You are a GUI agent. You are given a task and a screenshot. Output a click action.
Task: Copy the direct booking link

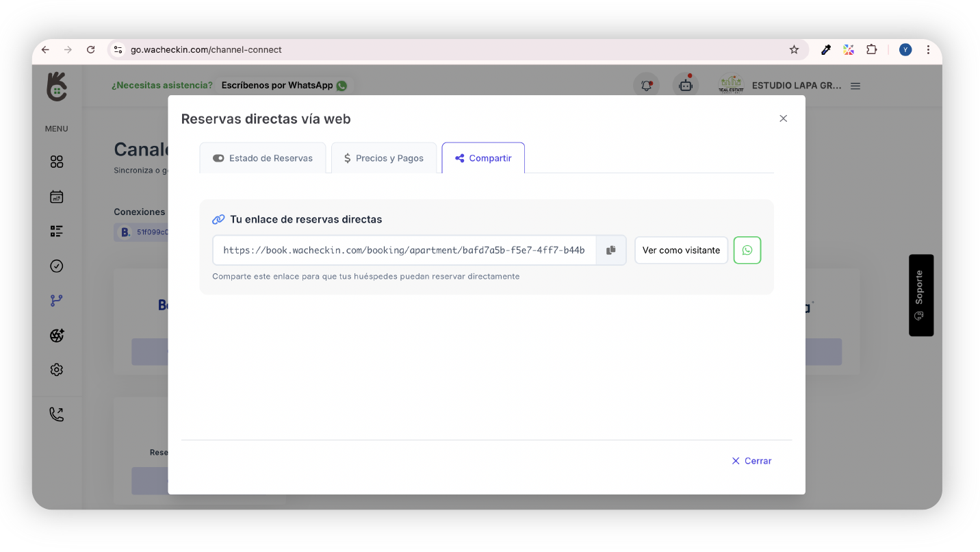pyautogui.click(x=611, y=251)
